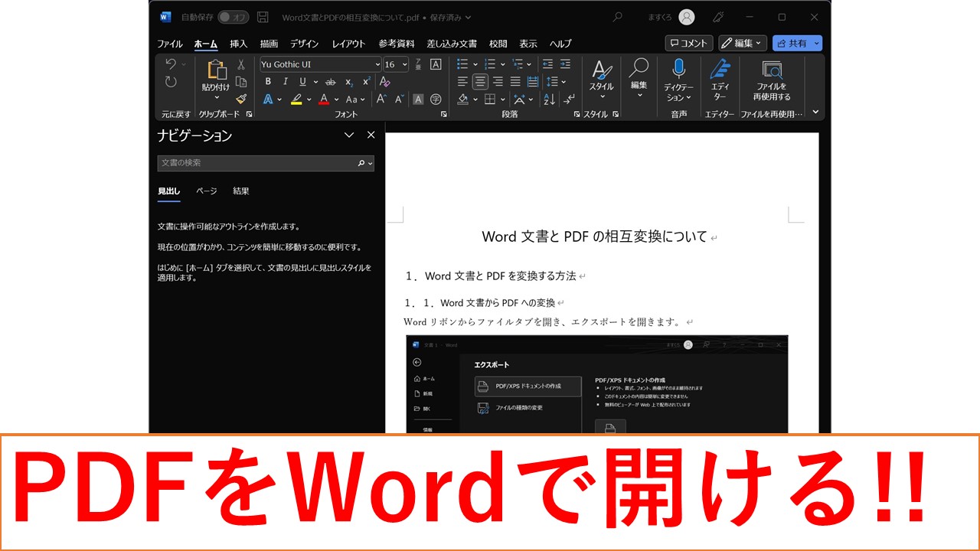Viewport: 980px width, 551px height.
Task: Open the font size dropdown
Action: click(405, 64)
